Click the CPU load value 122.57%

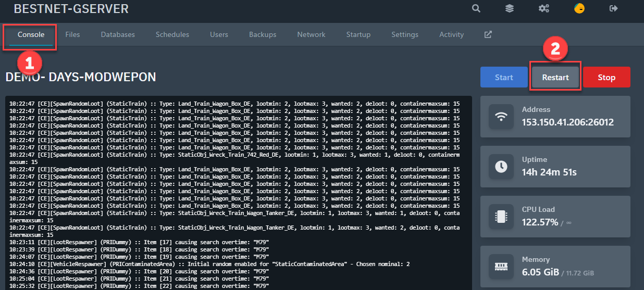click(x=540, y=222)
